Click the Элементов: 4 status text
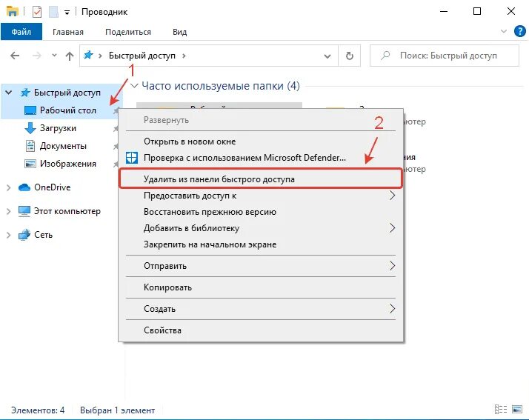The image size is (529, 420). coord(38,410)
